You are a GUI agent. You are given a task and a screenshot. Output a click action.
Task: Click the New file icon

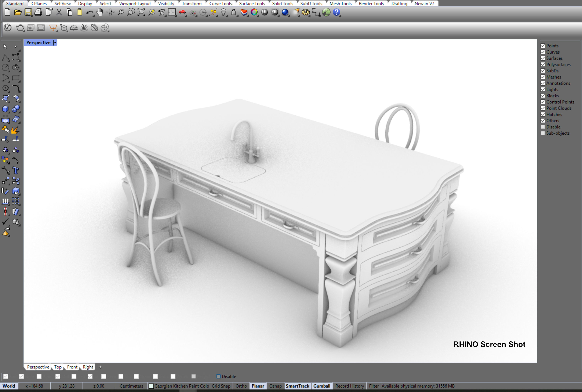point(7,12)
